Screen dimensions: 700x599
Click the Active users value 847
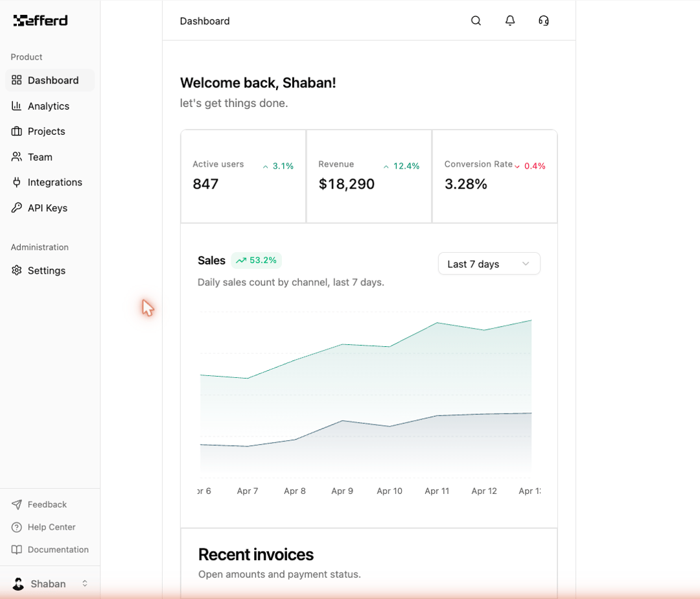pyautogui.click(x=205, y=184)
